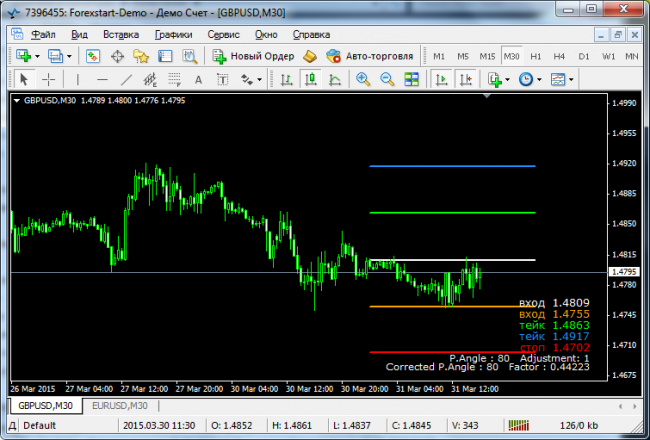Click the zoom in magnifier icon

pos(363,79)
